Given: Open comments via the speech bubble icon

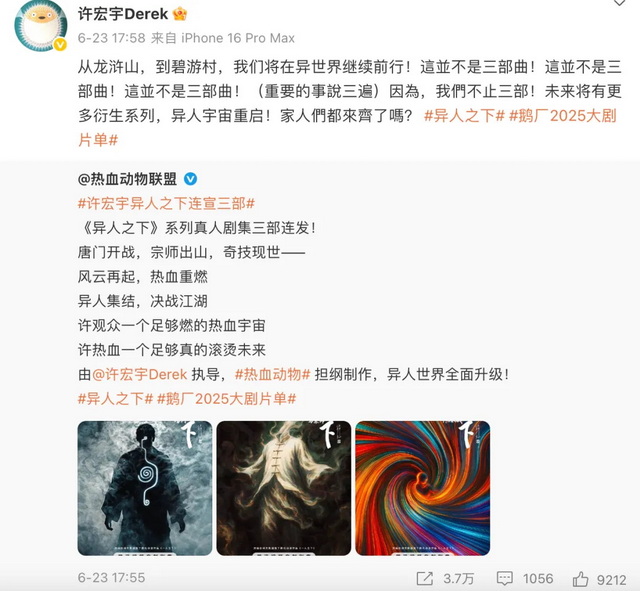Looking at the screenshot, I should 504,578.
